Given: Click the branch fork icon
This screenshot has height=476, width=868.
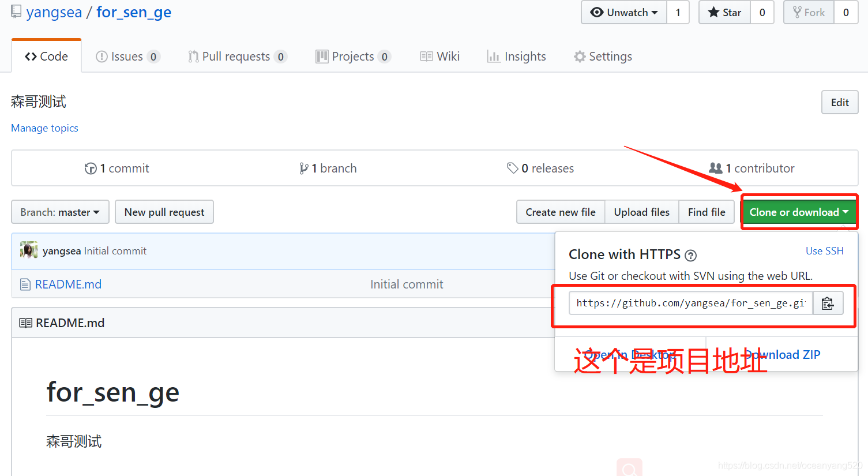Looking at the screenshot, I should pyautogui.click(x=303, y=168).
